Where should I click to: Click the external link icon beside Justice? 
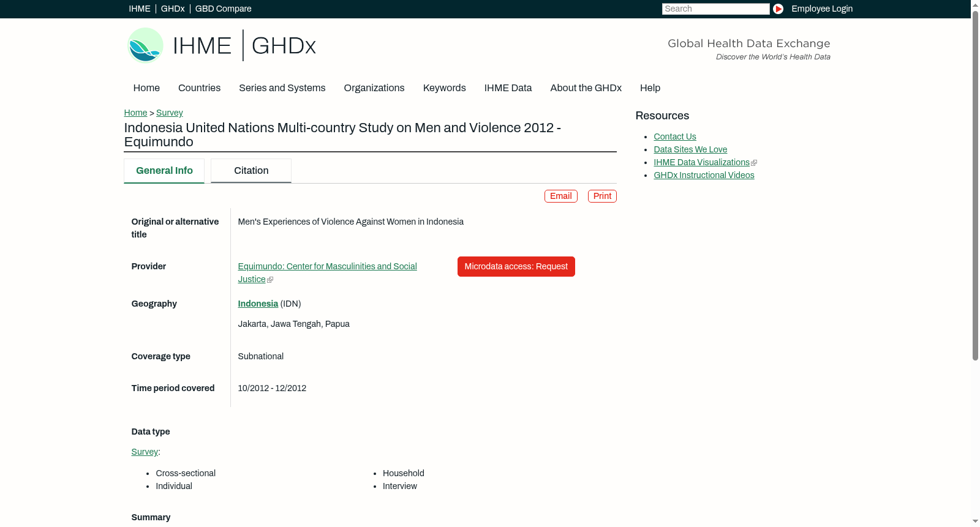pos(270,280)
